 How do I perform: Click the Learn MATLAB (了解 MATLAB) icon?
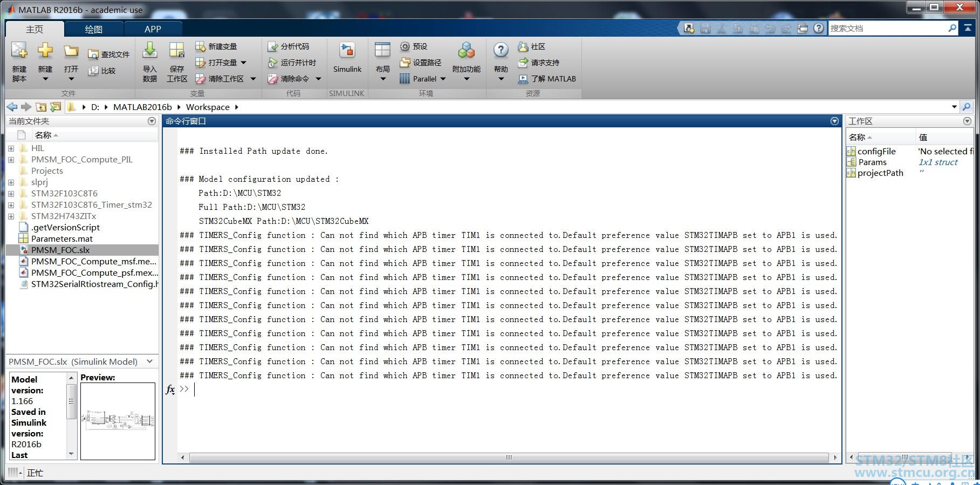[x=523, y=79]
